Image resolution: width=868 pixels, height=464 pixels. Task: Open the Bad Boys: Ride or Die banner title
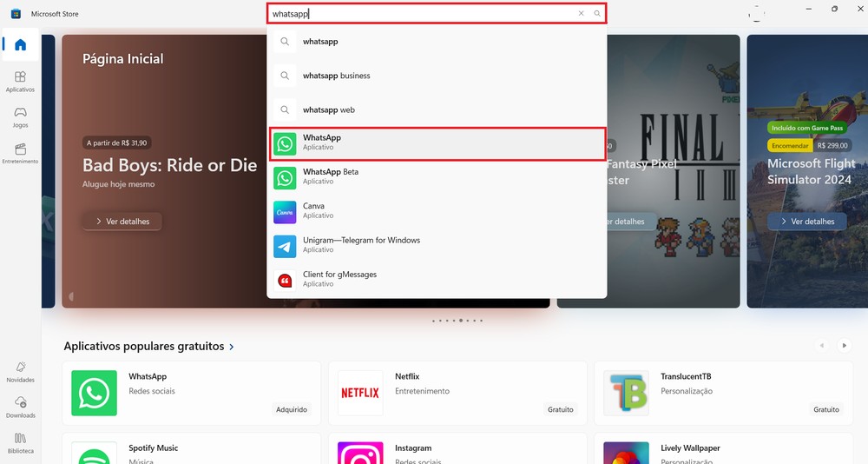[169, 165]
